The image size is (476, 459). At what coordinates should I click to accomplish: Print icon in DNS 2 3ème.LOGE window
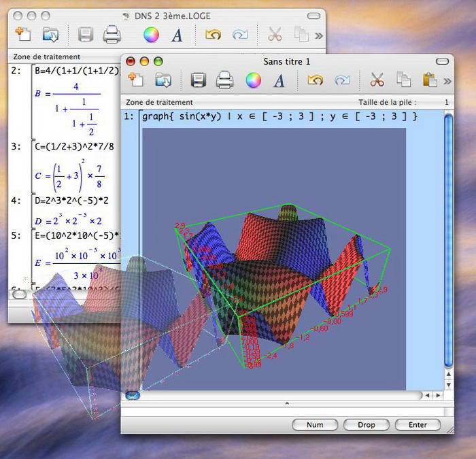coord(112,34)
